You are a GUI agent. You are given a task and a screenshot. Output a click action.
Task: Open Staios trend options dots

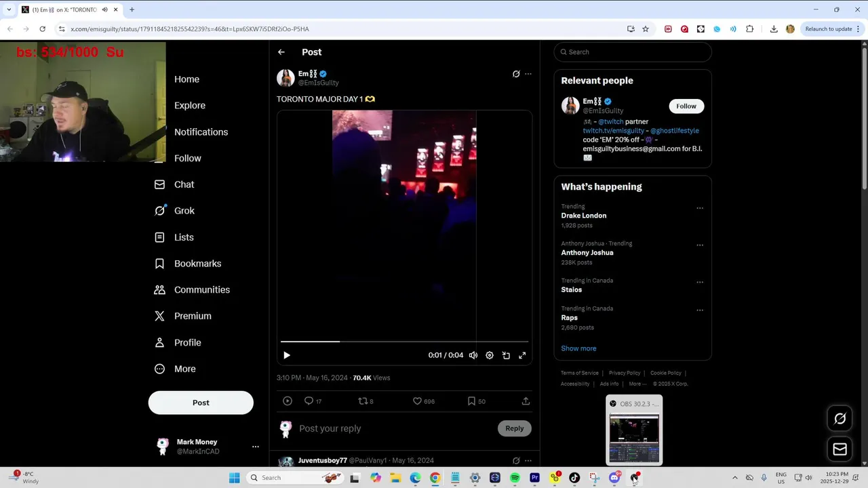700,283
